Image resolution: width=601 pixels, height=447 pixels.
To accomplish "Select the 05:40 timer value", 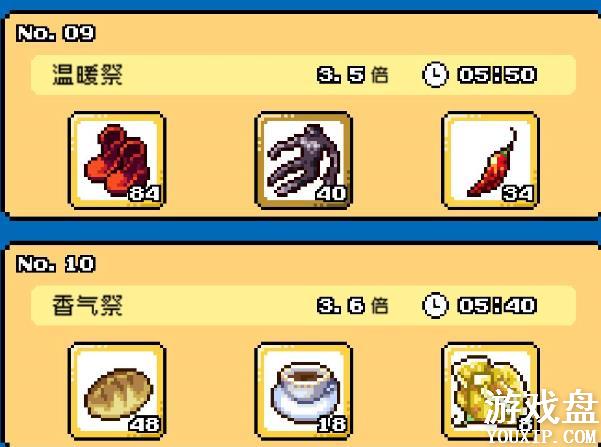I will pyautogui.click(x=497, y=305).
